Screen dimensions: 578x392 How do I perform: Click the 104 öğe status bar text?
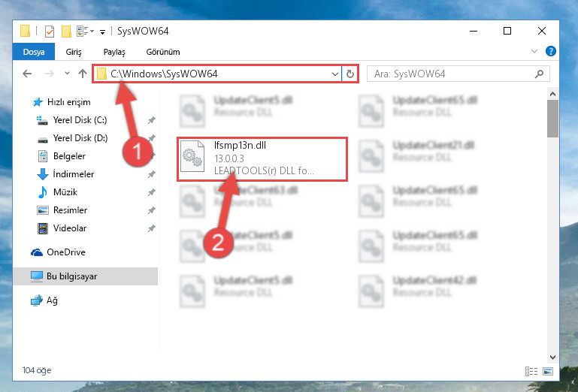(x=37, y=370)
